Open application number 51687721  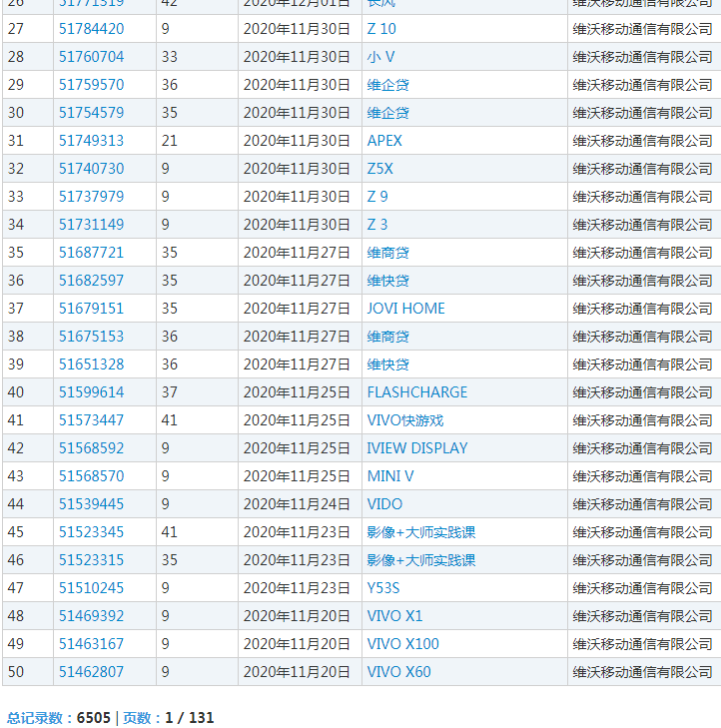click(x=91, y=252)
